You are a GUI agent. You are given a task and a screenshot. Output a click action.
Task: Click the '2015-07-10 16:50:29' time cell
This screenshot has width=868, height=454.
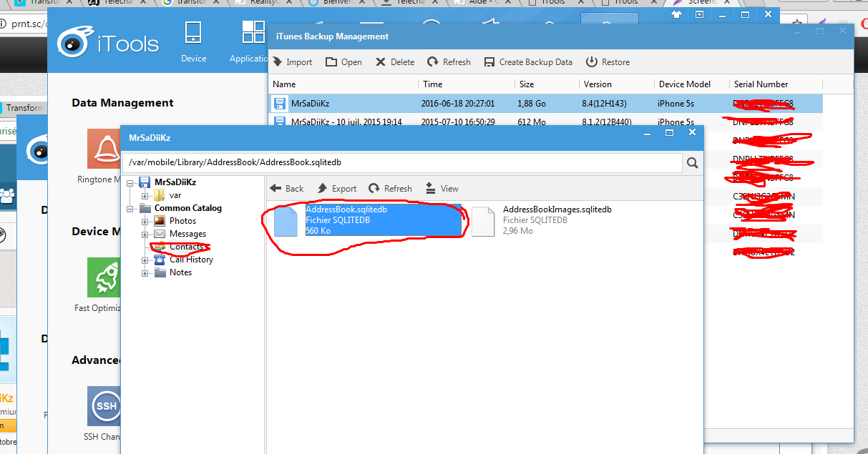pos(458,122)
